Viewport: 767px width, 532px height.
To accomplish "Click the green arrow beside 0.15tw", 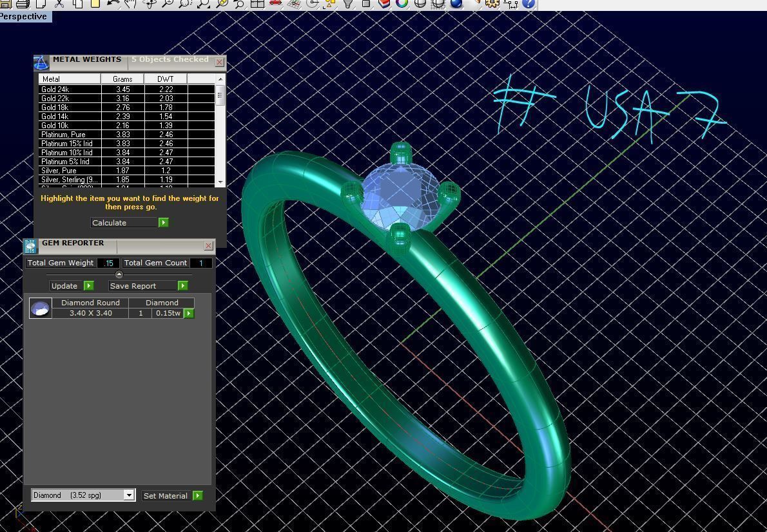I will click(x=189, y=313).
